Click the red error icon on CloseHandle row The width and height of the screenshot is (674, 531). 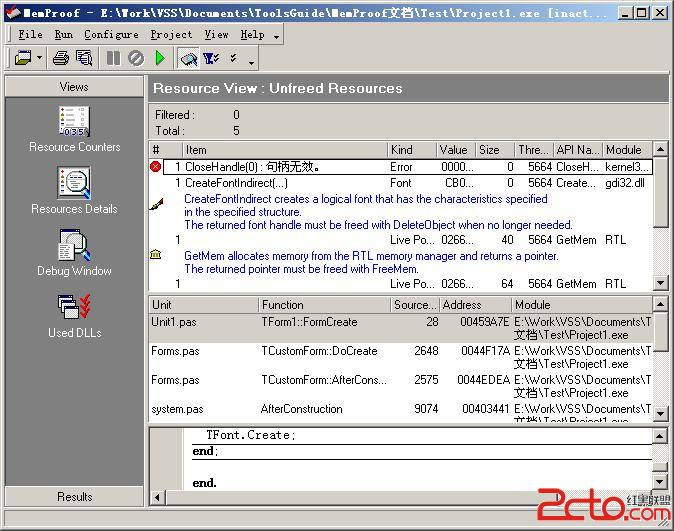[156, 166]
